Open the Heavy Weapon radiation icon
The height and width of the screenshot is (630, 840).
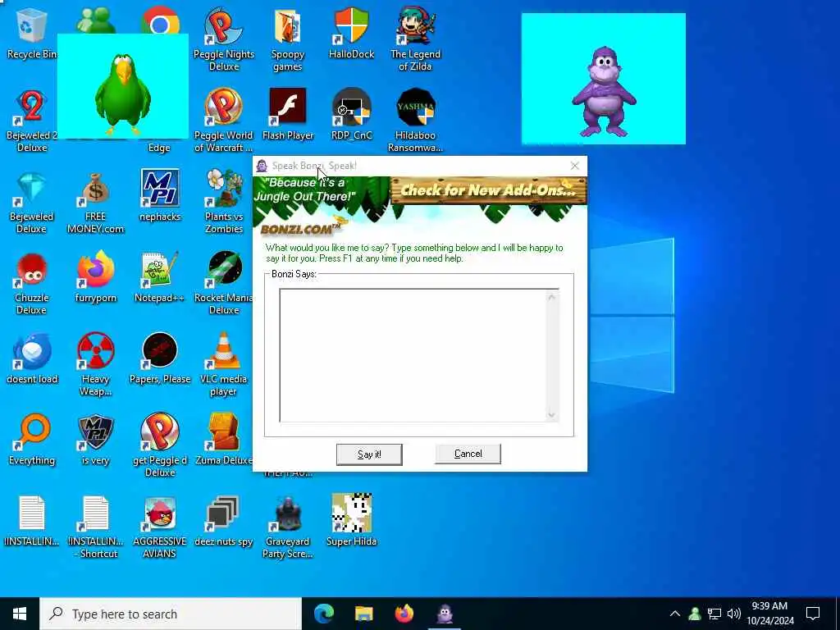point(95,352)
